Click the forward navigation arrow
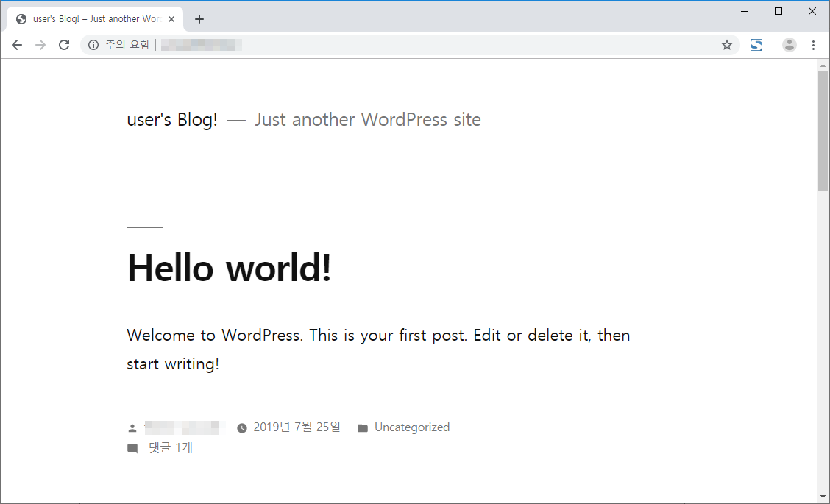 click(40, 45)
